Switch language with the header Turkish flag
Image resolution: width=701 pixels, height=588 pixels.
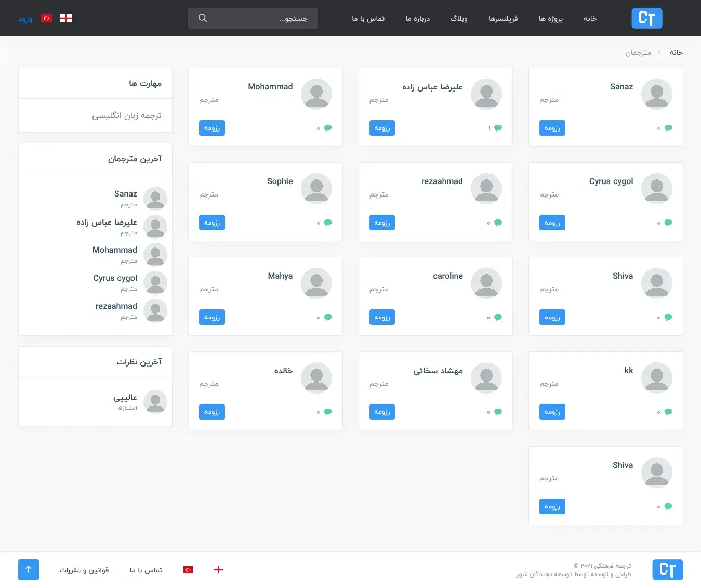[47, 18]
